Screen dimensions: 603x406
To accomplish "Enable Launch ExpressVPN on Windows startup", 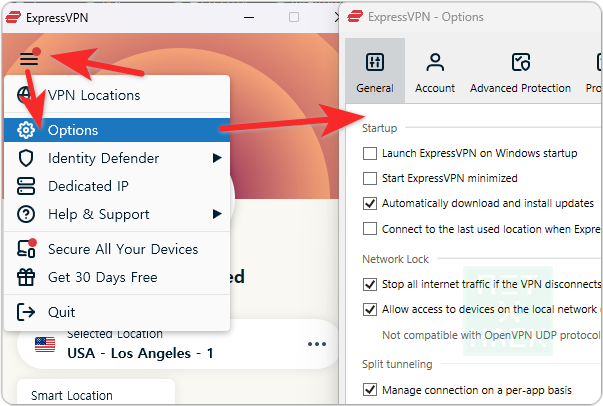I will pos(371,154).
